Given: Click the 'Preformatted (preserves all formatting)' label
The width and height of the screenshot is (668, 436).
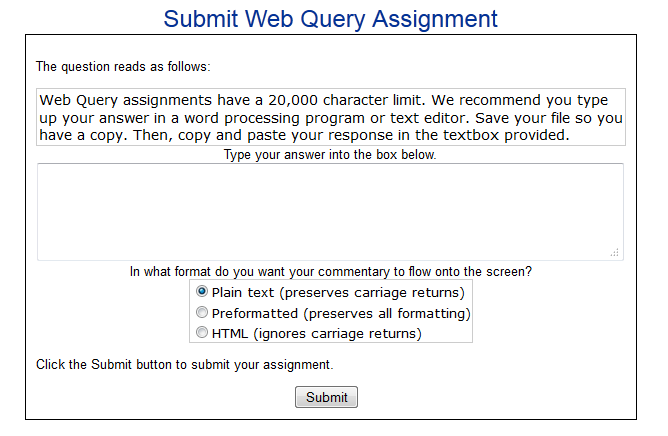Looking at the screenshot, I should click(x=341, y=314).
